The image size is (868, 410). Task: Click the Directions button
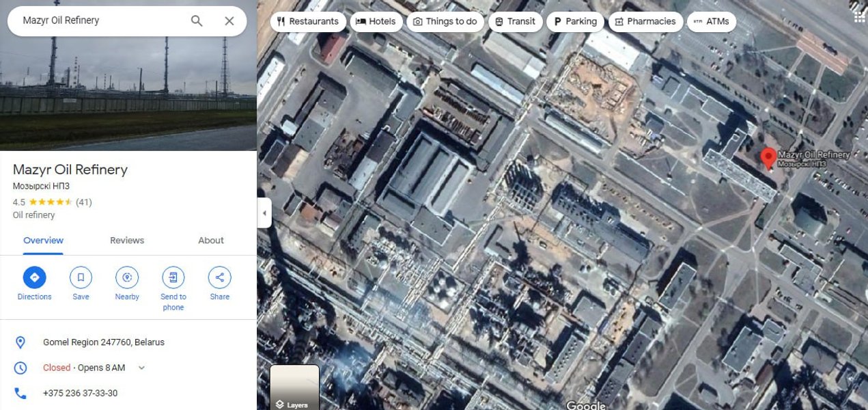click(34, 277)
